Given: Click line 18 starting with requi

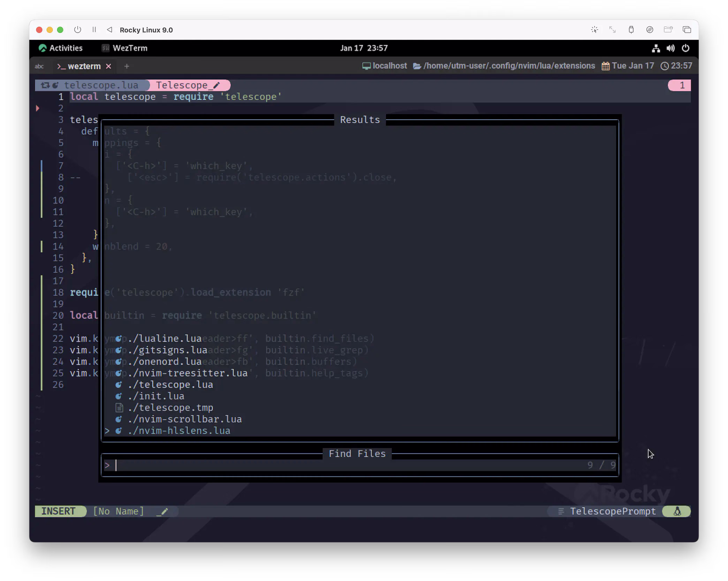Looking at the screenshot, I should point(84,292).
